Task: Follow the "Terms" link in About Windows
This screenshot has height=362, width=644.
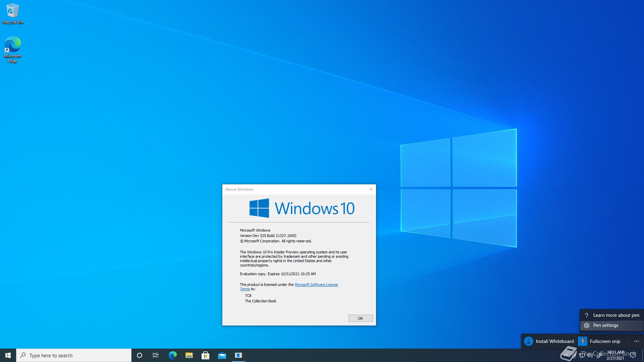Action: click(245, 289)
